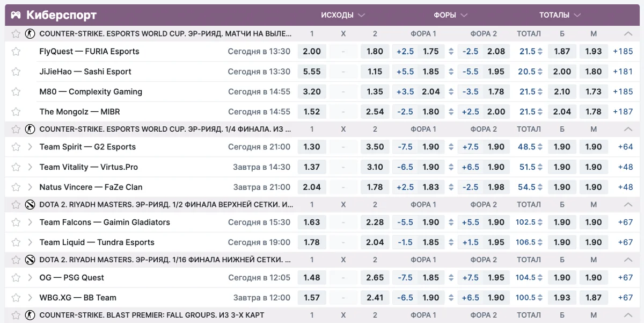Click the Киберспорт gamepad icon
The width and height of the screenshot is (644, 323).
(x=16, y=15)
